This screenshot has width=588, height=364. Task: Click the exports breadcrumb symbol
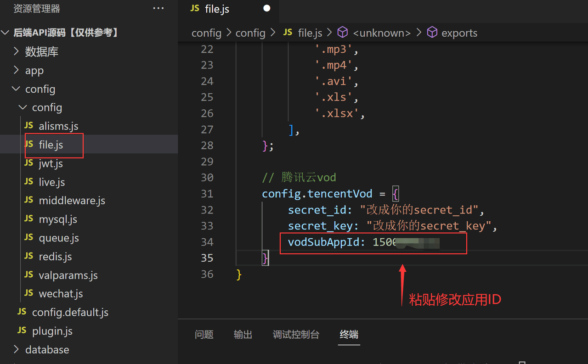point(459,33)
